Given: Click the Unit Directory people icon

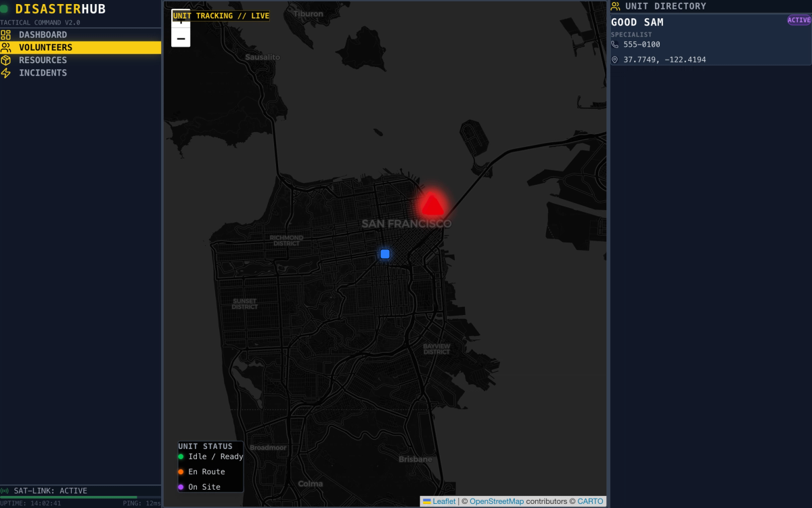Looking at the screenshot, I should pos(616,6).
